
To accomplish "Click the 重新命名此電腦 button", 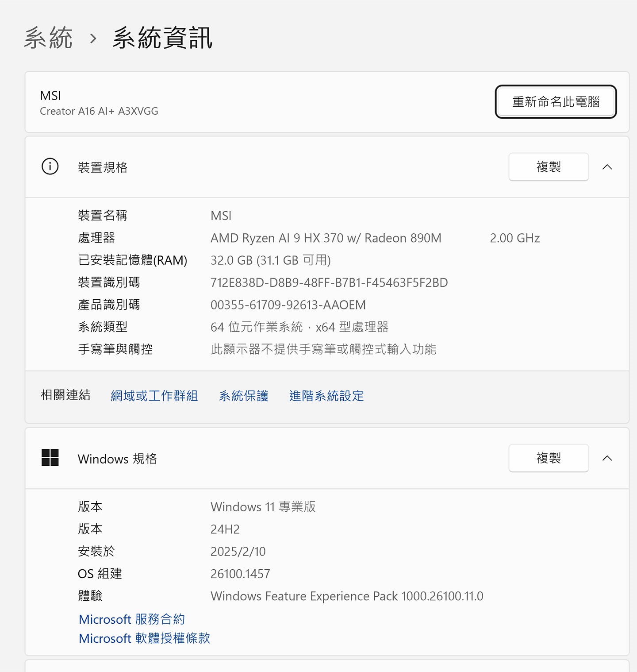I will click(556, 102).
